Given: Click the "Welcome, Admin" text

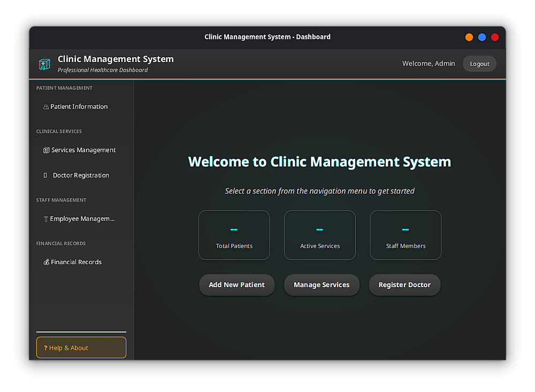Looking at the screenshot, I should [429, 64].
